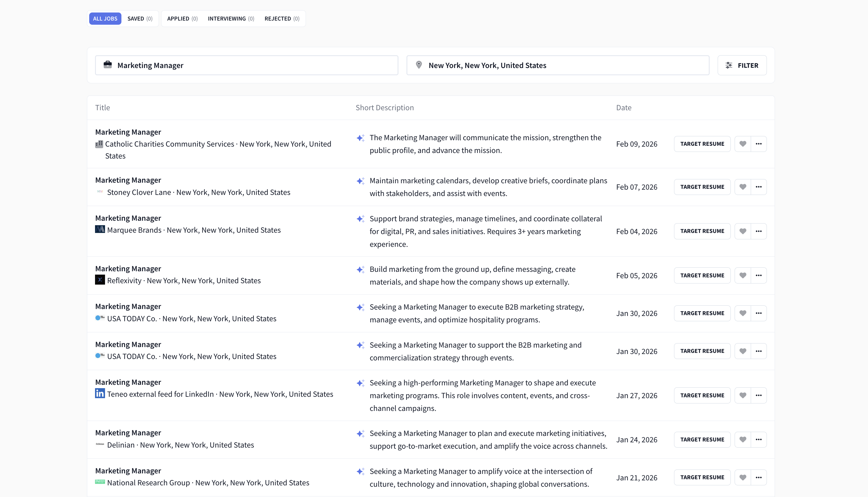Open the first USA TODAY Co. job
The image size is (868, 497).
click(x=128, y=307)
